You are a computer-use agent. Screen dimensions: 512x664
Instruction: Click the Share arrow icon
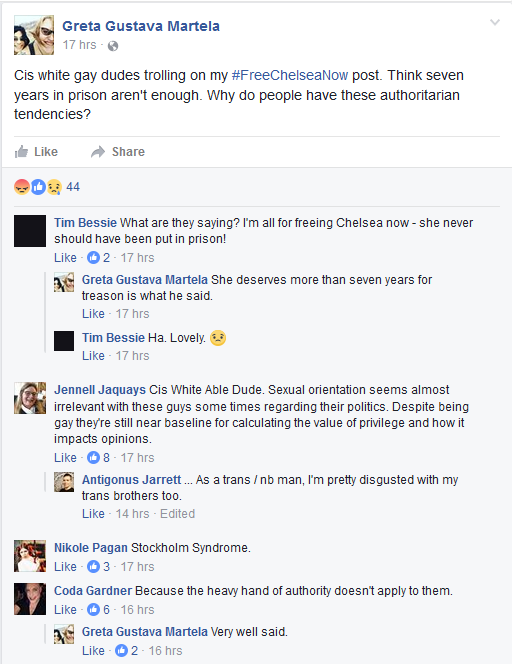coord(98,152)
